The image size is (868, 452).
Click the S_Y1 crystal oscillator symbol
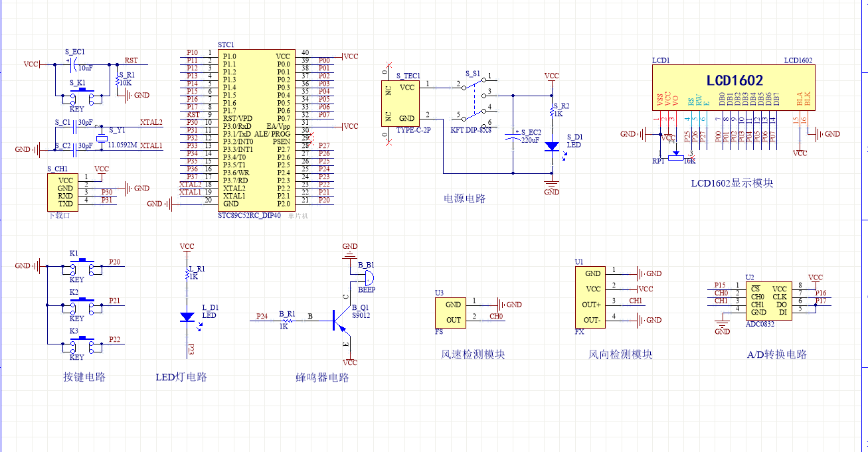(x=100, y=138)
